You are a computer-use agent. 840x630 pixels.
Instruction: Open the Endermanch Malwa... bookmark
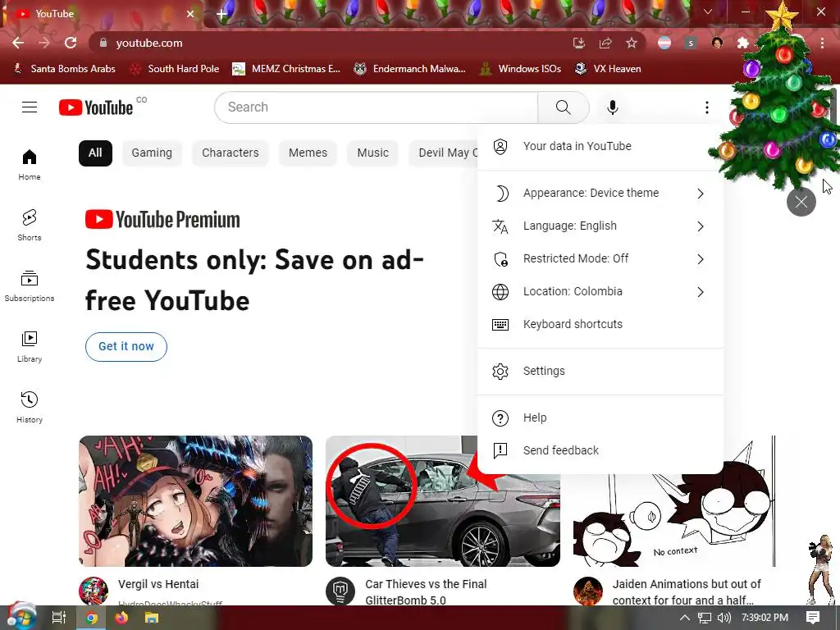click(x=410, y=69)
